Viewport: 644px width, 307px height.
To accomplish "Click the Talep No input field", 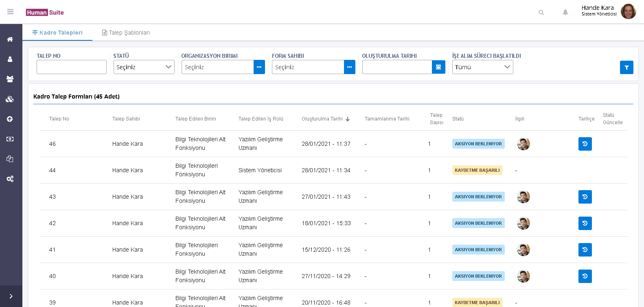I will point(72,67).
